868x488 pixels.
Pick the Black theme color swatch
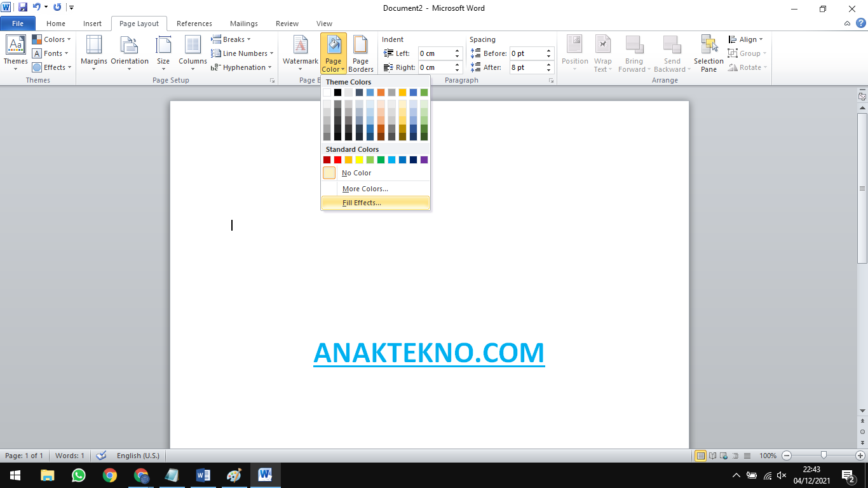pos(338,93)
